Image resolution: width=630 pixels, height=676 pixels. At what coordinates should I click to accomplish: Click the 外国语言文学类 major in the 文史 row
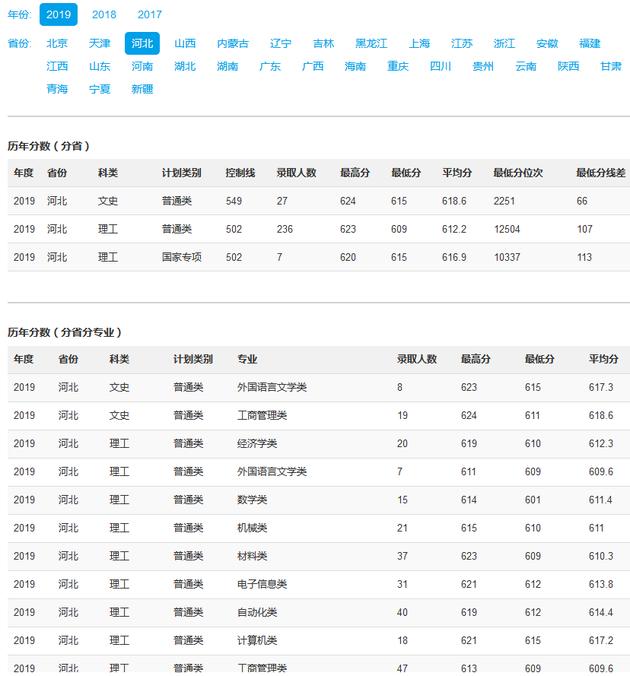272,387
